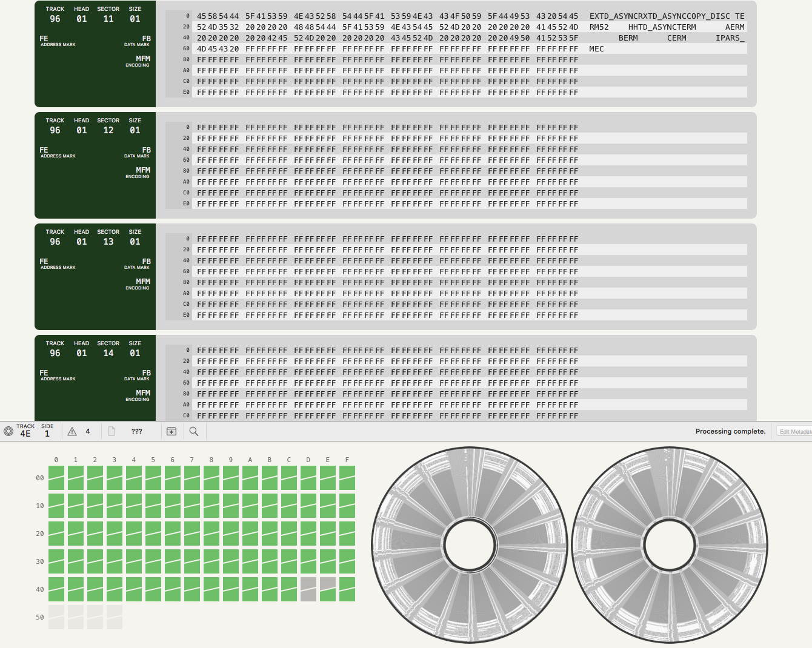Click the TRACK 4E indicator in toolbar

(25, 431)
